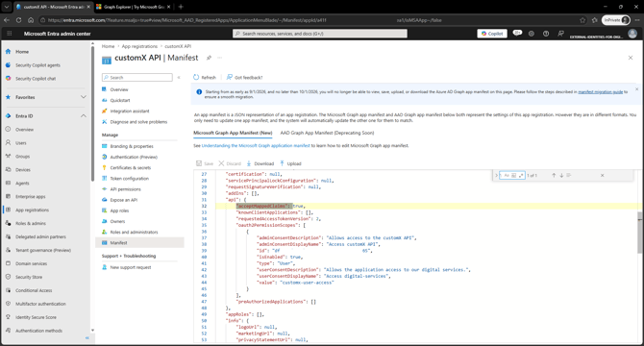Click the Refresh toolbar button
The image size is (644, 346).
click(x=205, y=77)
